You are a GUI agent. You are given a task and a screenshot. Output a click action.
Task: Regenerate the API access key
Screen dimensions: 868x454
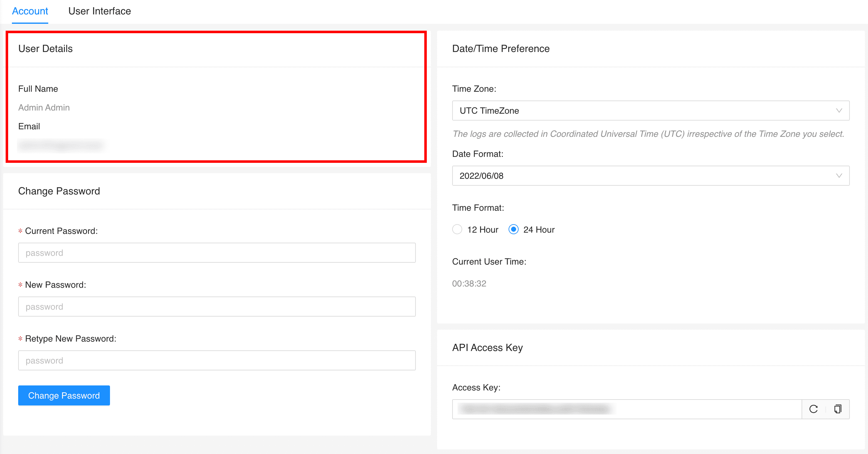814,409
